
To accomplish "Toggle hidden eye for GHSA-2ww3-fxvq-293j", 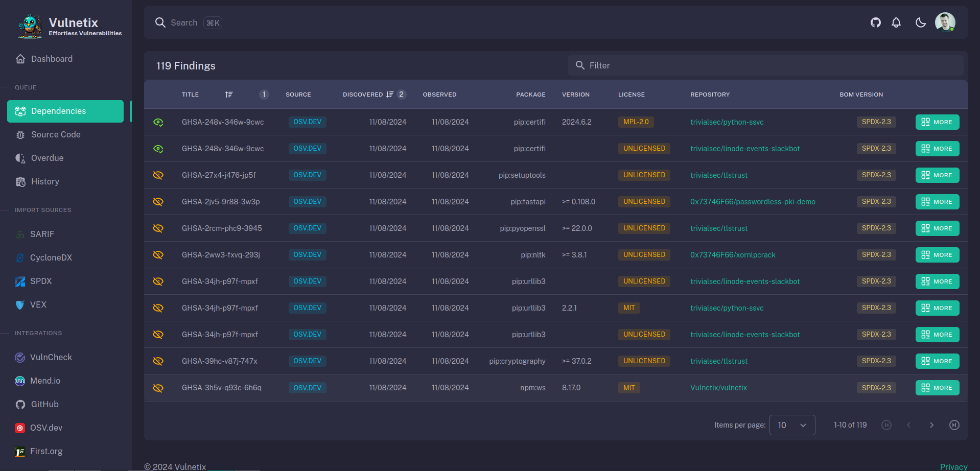I will click(x=158, y=255).
